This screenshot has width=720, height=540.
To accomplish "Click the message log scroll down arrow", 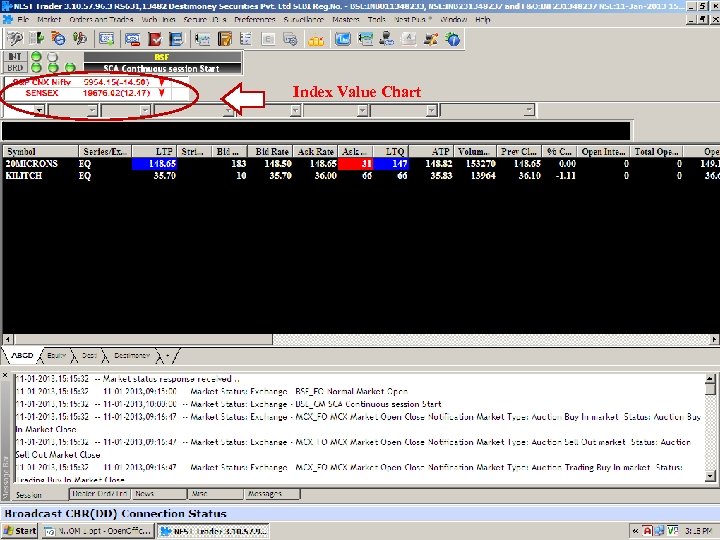I will point(710,476).
